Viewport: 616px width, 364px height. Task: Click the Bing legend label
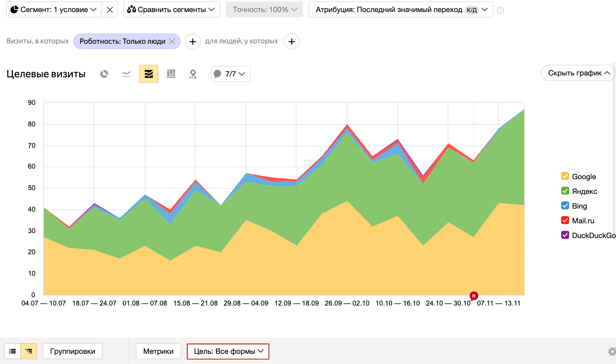click(x=579, y=206)
